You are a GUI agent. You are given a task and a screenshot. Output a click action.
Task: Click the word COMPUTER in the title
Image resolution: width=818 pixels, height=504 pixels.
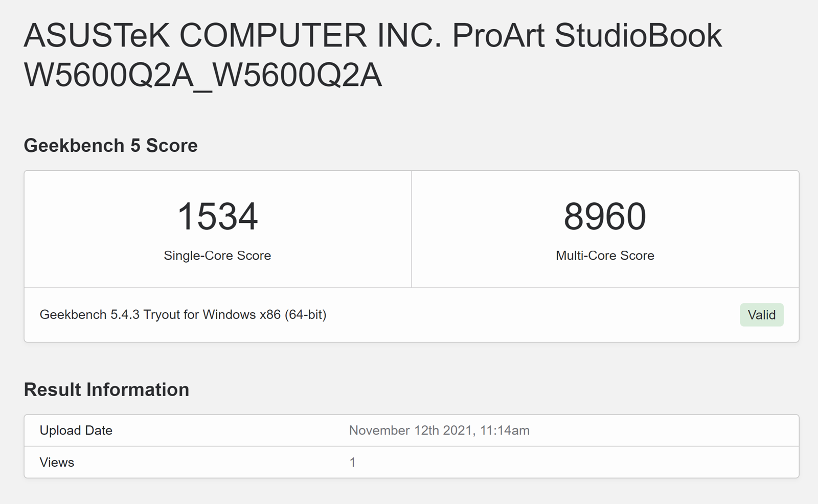coord(272,36)
